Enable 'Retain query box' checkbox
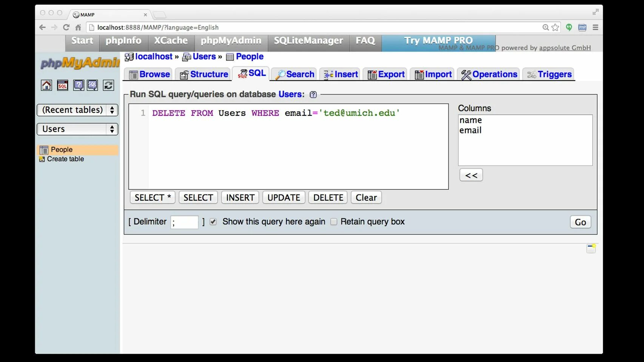 (x=334, y=222)
